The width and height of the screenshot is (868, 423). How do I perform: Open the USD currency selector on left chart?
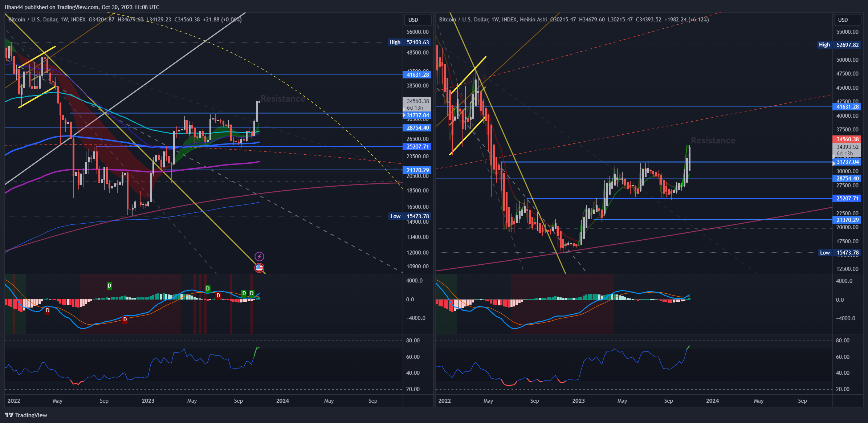tap(417, 20)
